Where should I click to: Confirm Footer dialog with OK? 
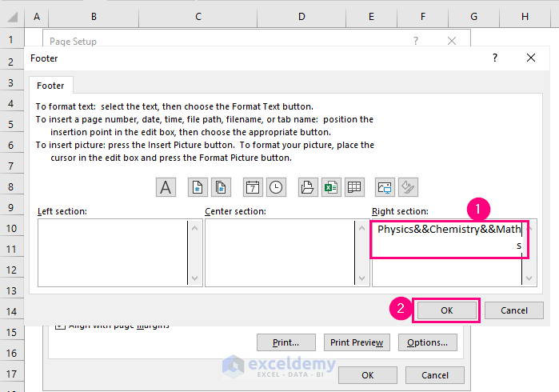click(x=447, y=310)
